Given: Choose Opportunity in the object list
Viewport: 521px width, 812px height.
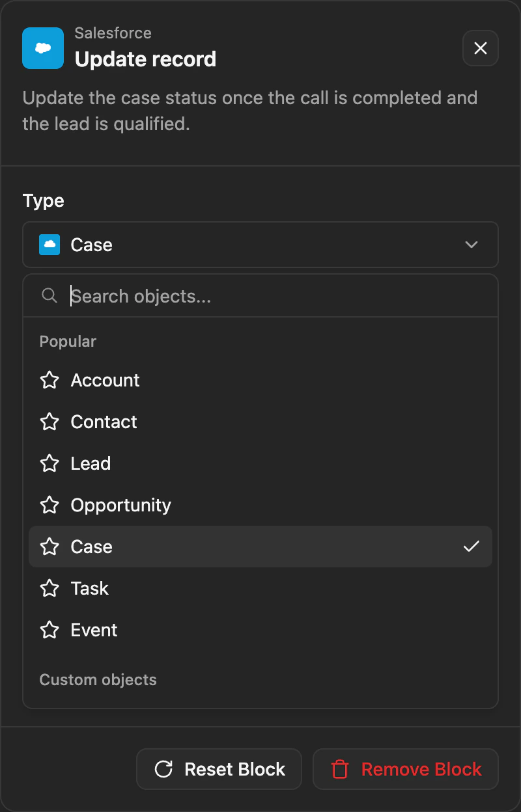Looking at the screenshot, I should pyautogui.click(x=260, y=505).
